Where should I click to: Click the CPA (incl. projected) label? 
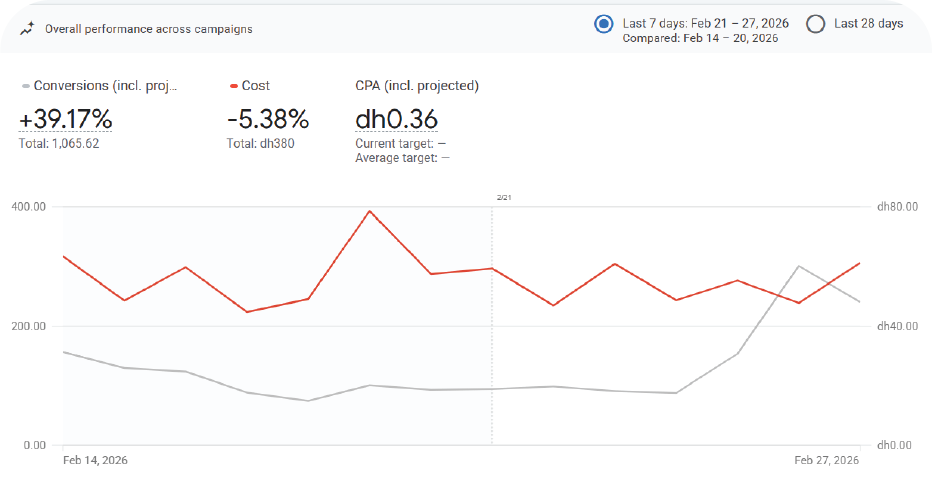pos(417,86)
